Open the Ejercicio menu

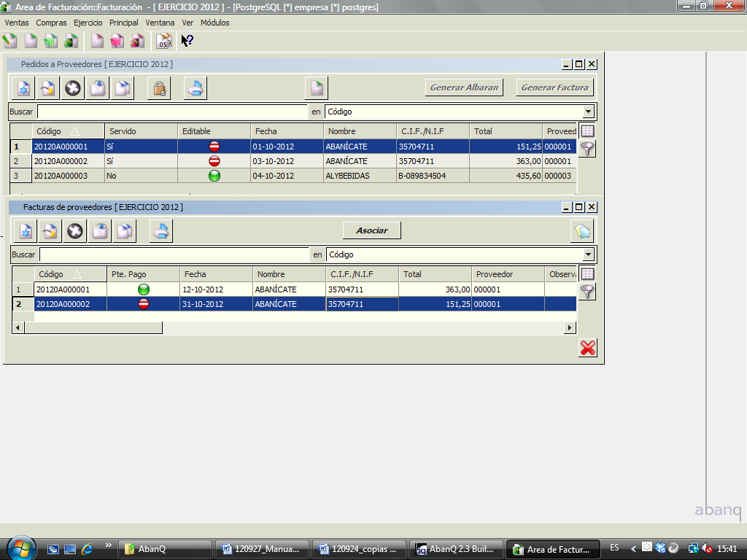tap(88, 23)
